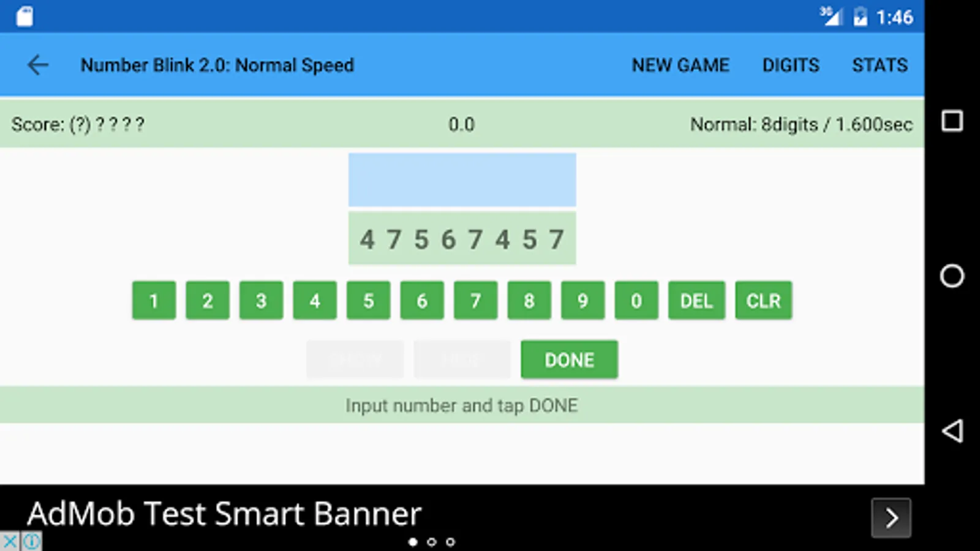The image size is (980, 551).
Task: Open the AdMob banner arrow button
Action: [x=891, y=518]
